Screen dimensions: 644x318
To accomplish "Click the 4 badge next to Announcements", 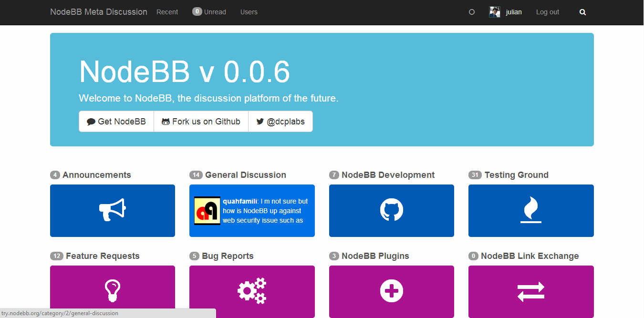I will pyautogui.click(x=55, y=175).
